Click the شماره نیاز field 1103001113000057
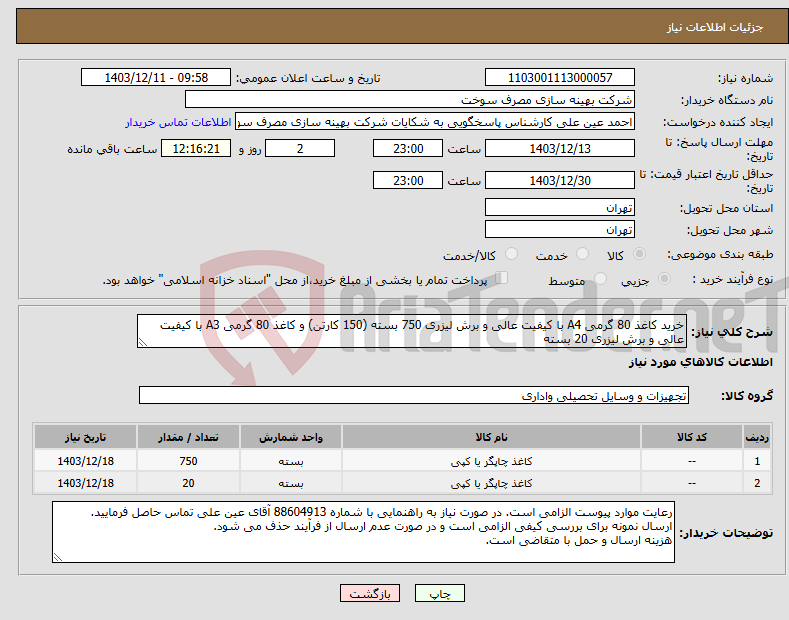The image size is (789, 620). click(x=560, y=78)
